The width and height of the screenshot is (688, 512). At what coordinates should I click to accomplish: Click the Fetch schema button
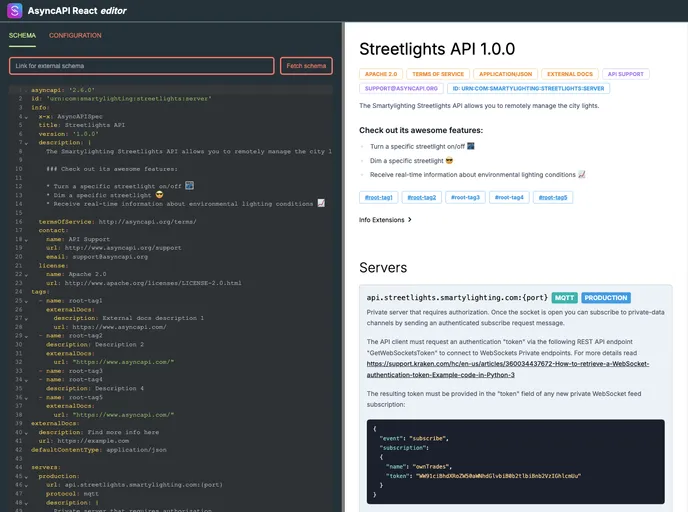tap(306, 66)
